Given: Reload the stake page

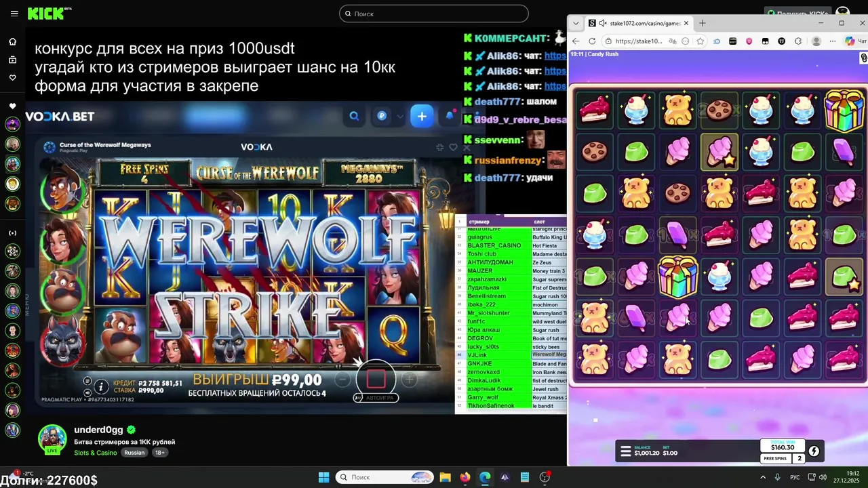Looking at the screenshot, I should pyautogui.click(x=592, y=41).
